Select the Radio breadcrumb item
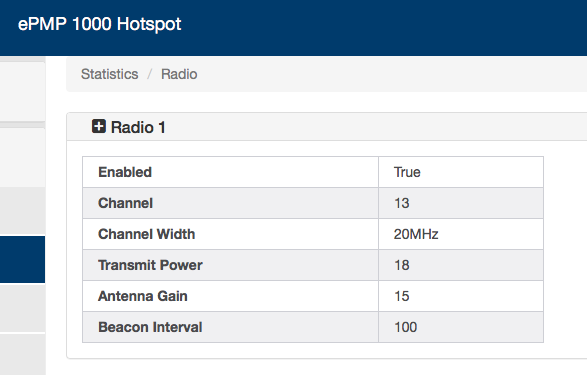 tap(179, 74)
